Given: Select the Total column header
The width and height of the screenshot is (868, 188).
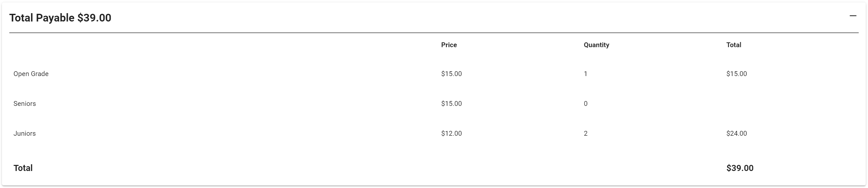Looking at the screenshot, I should (x=734, y=45).
